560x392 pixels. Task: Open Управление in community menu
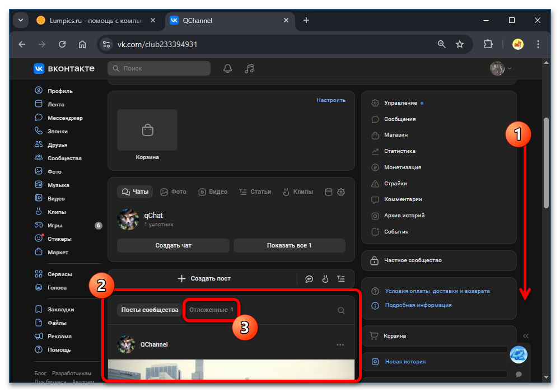[400, 103]
